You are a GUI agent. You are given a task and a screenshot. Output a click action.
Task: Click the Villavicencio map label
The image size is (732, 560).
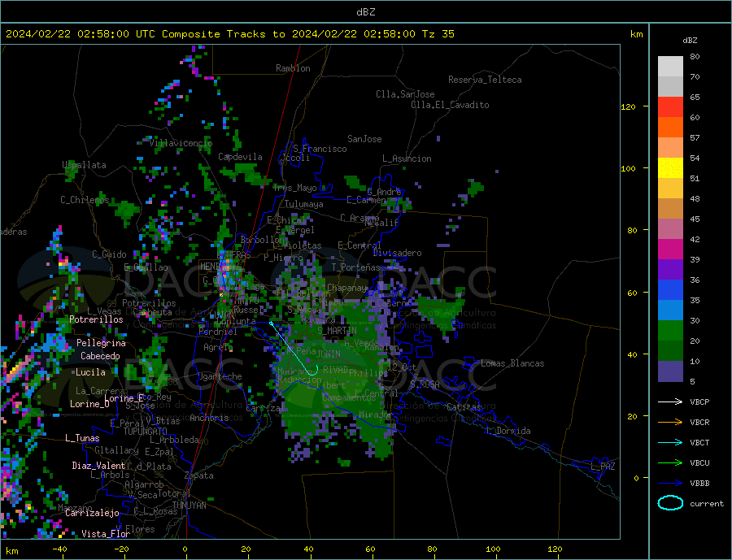[x=181, y=143]
